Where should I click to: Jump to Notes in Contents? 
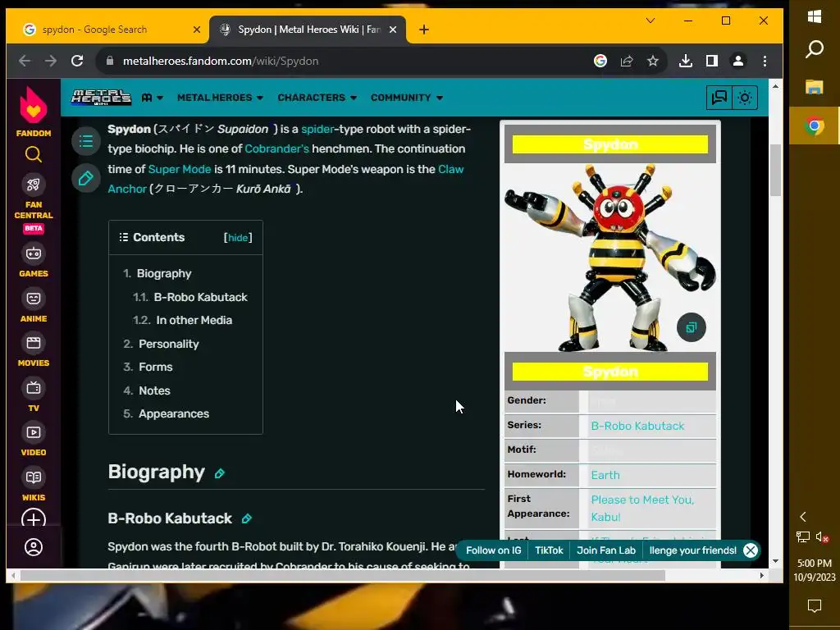click(154, 390)
